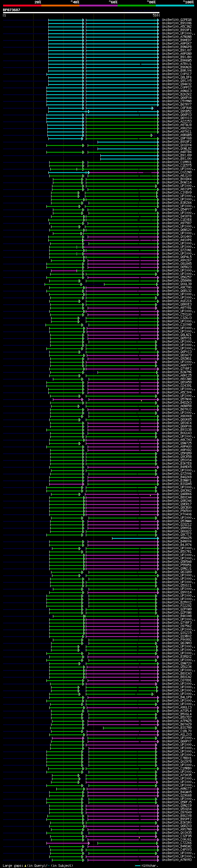197x868 pixels.
Task: Click hit label UniRef100_C0PSC7
Action: (x=177, y=74)
